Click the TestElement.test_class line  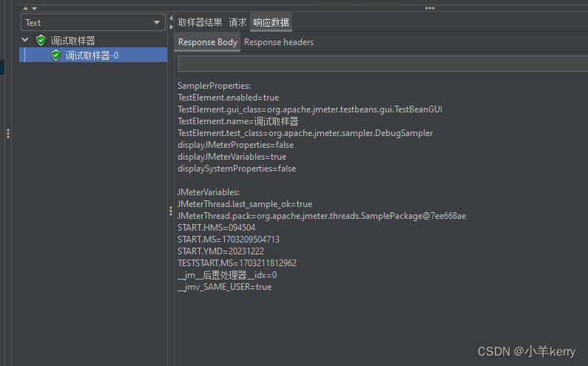point(305,133)
